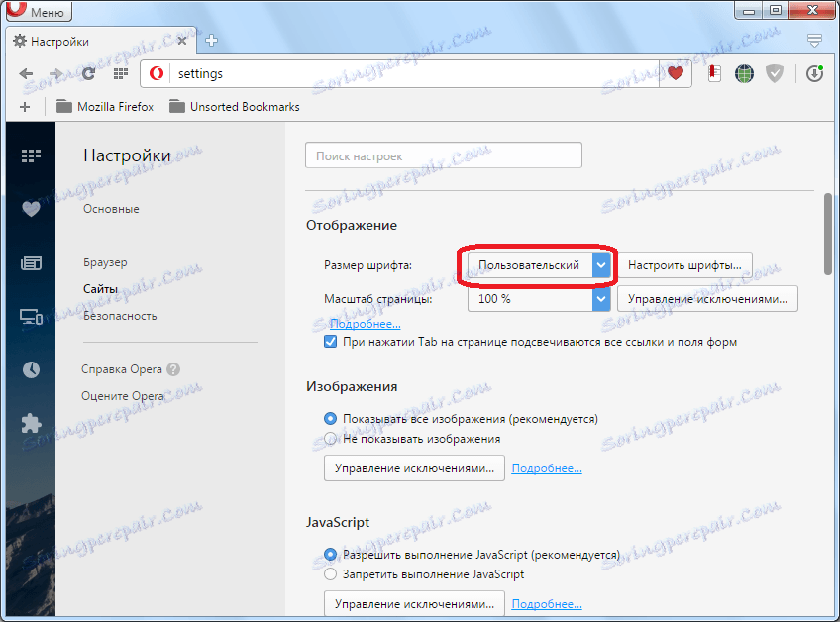Open Подробнее link under Изображения
The image size is (840, 622).
coord(547,468)
